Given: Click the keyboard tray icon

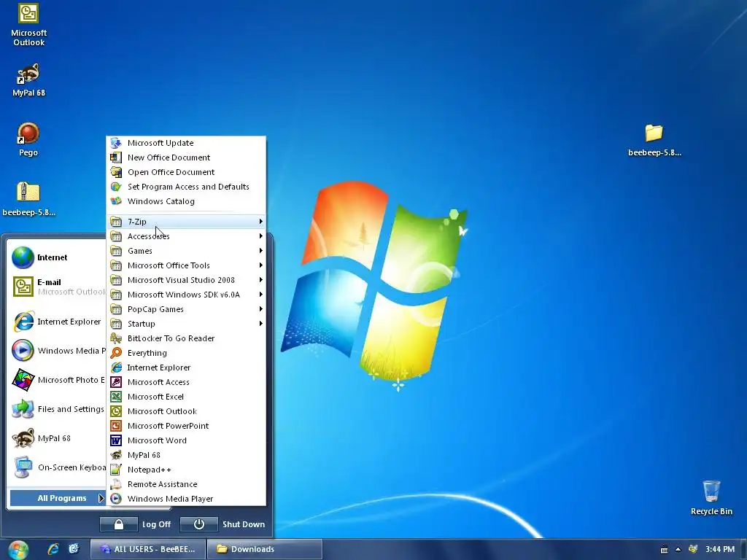Looking at the screenshot, I should point(664,550).
